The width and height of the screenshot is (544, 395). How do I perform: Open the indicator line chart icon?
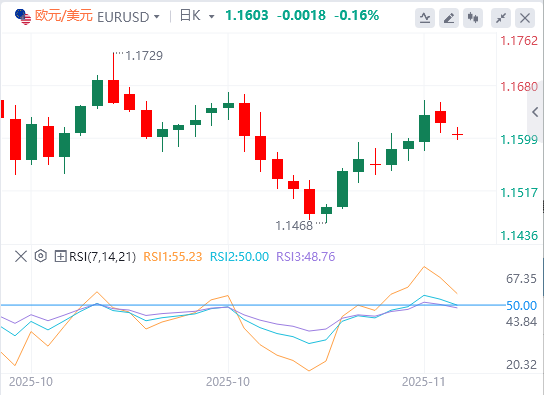(x=425, y=17)
